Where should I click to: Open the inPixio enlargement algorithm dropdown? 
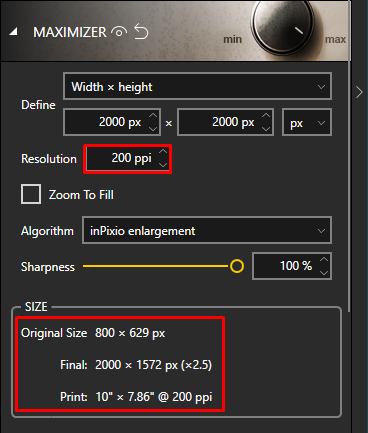(x=207, y=230)
